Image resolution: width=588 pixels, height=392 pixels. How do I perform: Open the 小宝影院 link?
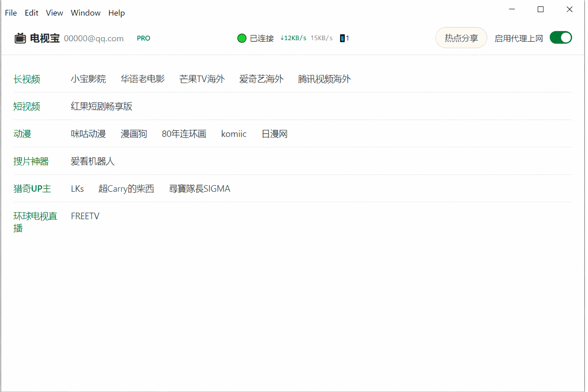click(x=88, y=79)
